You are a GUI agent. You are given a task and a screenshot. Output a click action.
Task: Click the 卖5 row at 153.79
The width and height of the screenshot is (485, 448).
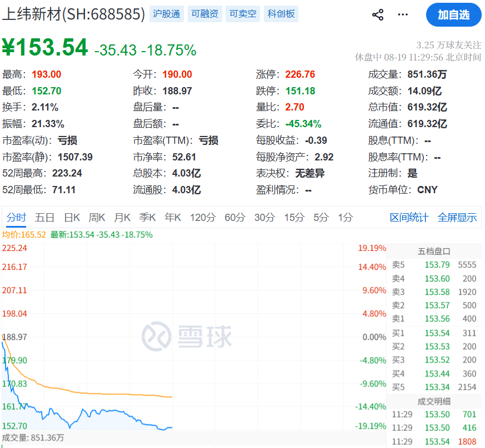(434, 265)
